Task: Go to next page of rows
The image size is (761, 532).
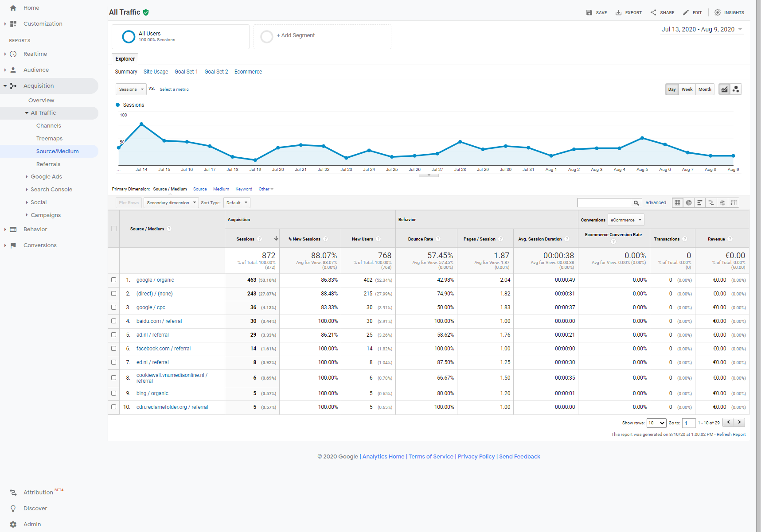Action: (x=739, y=423)
